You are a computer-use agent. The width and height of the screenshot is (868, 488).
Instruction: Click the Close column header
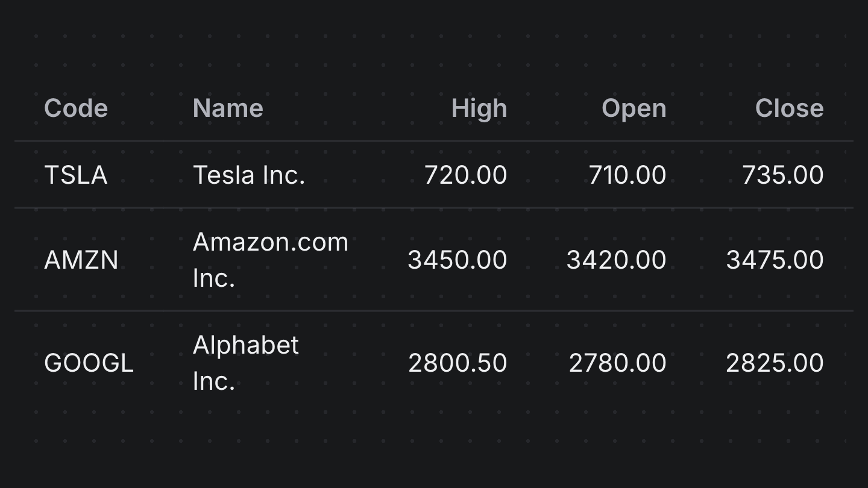pyautogui.click(x=789, y=108)
